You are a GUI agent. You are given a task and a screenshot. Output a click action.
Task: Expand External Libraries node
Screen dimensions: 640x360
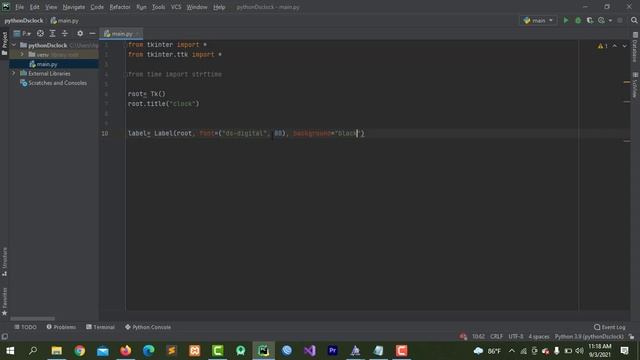point(14,73)
